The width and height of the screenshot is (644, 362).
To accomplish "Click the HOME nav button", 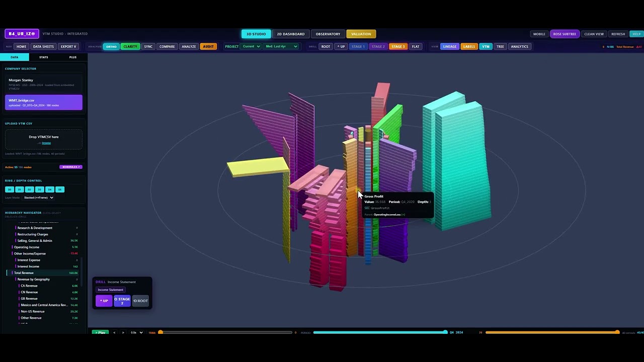I will click(x=21, y=46).
